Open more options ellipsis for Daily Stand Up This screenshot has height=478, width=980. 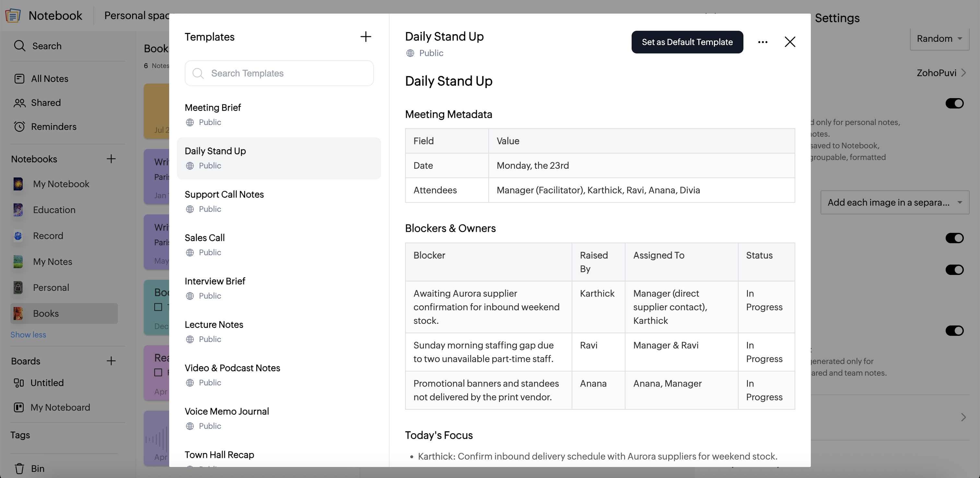pyautogui.click(x=763, y=42)
